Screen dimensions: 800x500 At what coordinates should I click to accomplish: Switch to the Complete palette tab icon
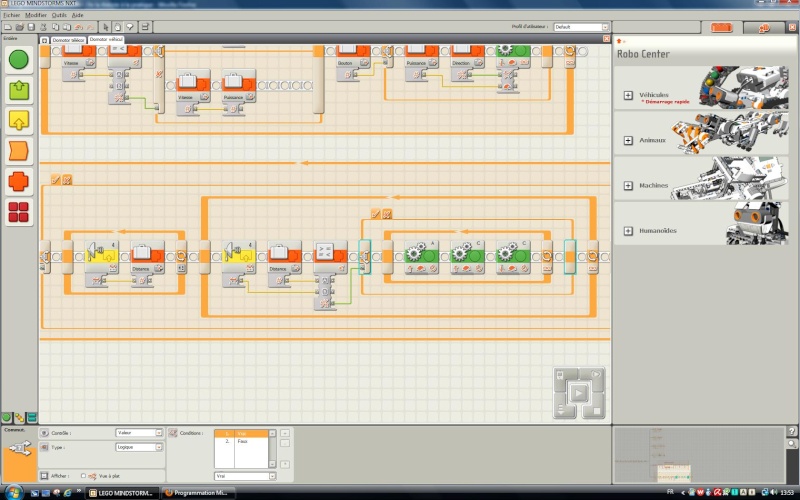click(x=19, y=418)
